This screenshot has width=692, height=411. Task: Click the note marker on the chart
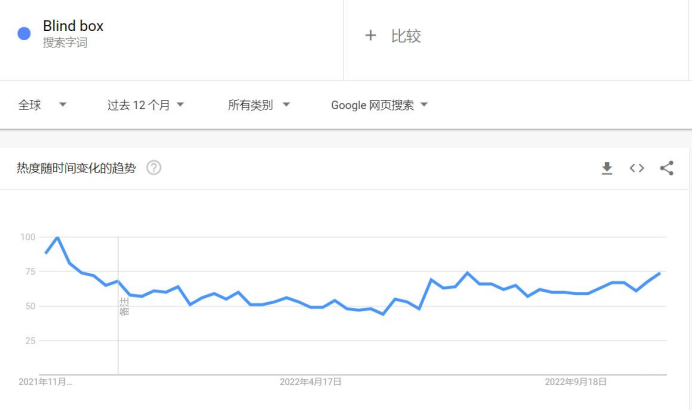tap(124, 306)
